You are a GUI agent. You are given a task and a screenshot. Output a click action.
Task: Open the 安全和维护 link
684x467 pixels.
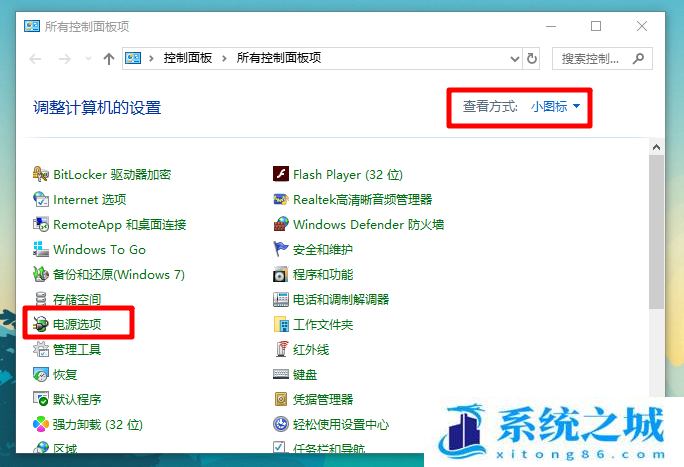[323, 250]
